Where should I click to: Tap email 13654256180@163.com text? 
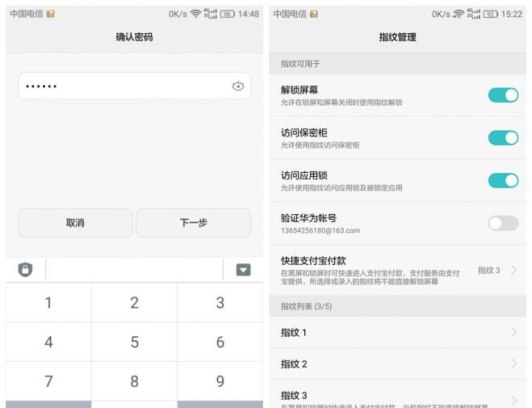tap(320, 230)
